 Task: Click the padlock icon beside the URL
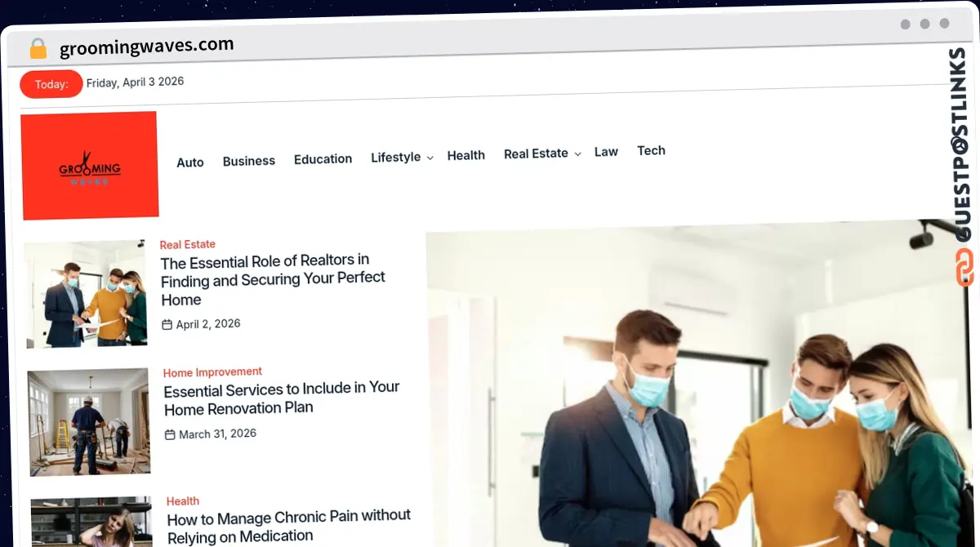point(38,49)
